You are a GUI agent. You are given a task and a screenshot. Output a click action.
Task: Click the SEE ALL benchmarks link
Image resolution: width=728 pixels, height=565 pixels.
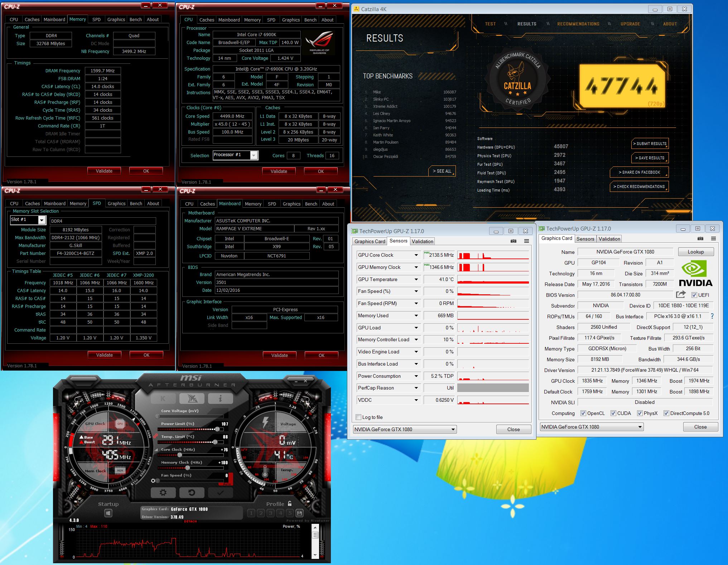(442, 171)
